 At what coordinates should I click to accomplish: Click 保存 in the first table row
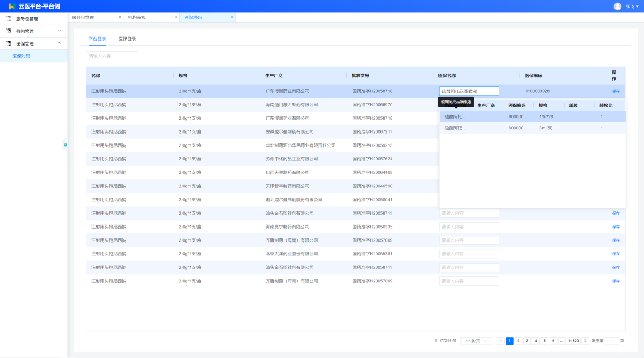click(616, 91)
